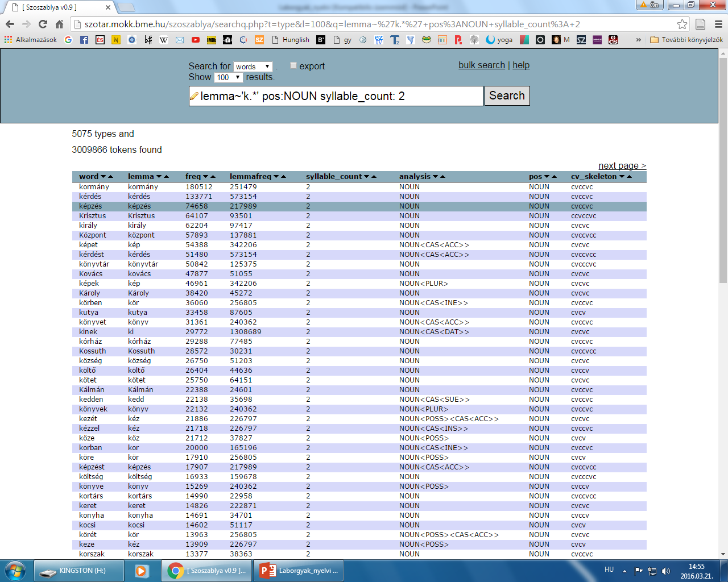Sort the pos column ascending
This screenshot has width=728, height=582.
(554, 177)
